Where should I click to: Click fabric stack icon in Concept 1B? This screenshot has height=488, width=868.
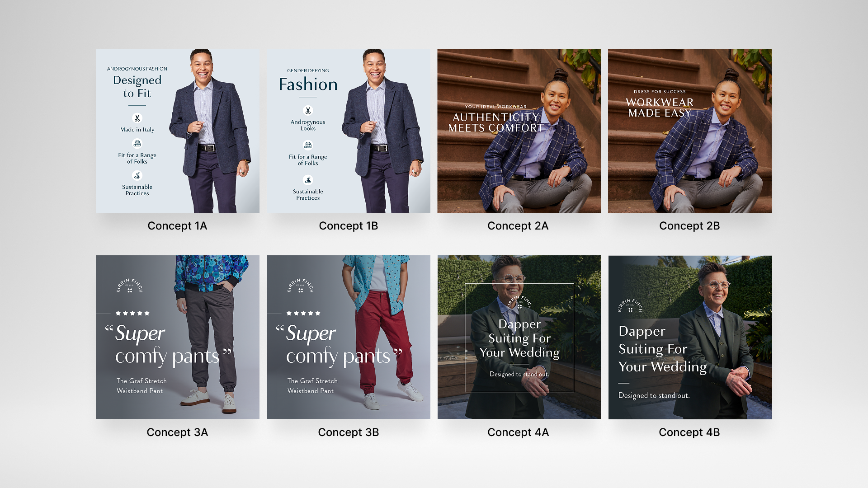point(308,145)
